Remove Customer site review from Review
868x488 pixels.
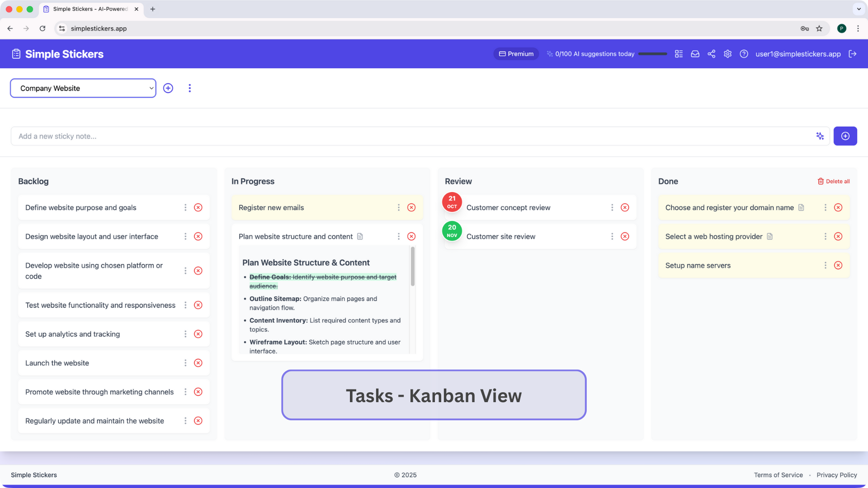click(x=625, y=236)
